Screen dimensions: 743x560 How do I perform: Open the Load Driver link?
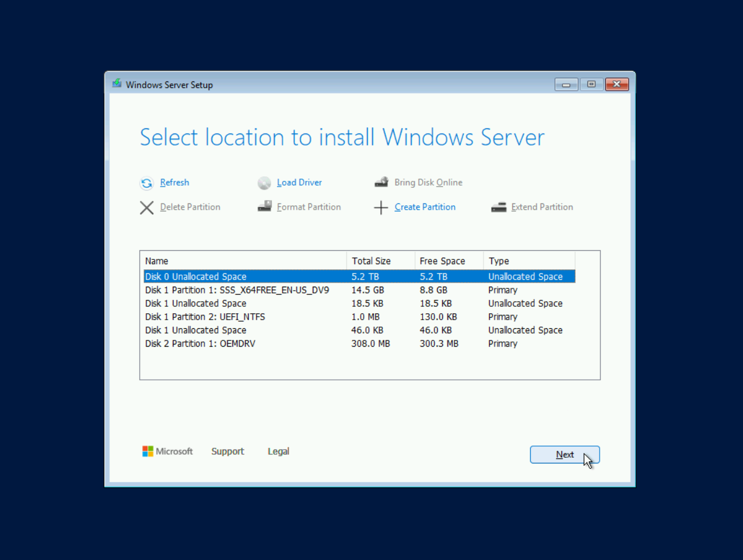point(300,183)
